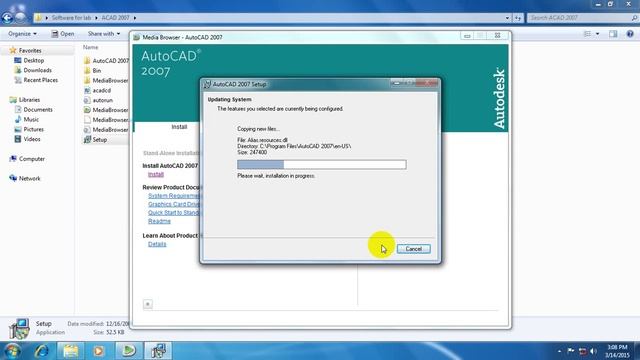The image size is (640, 360).
Task: Click the green play icon taskbar app
Action: 128,351
